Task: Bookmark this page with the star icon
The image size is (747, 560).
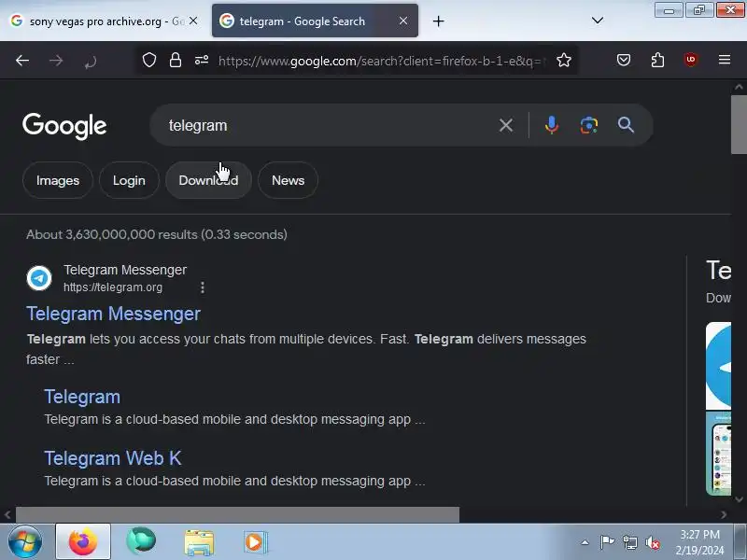Action: (564, 60)
